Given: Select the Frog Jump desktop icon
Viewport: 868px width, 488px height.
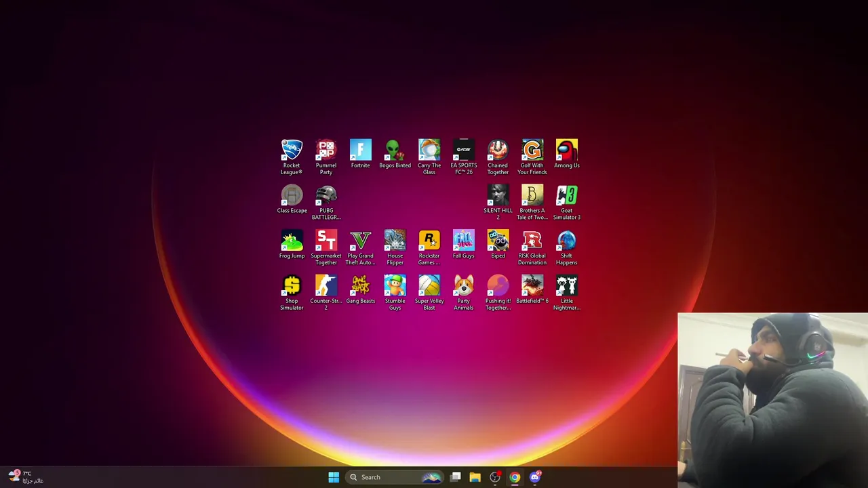Looking at the screenshot, I should pyautogui.click(x=292, y=241).
